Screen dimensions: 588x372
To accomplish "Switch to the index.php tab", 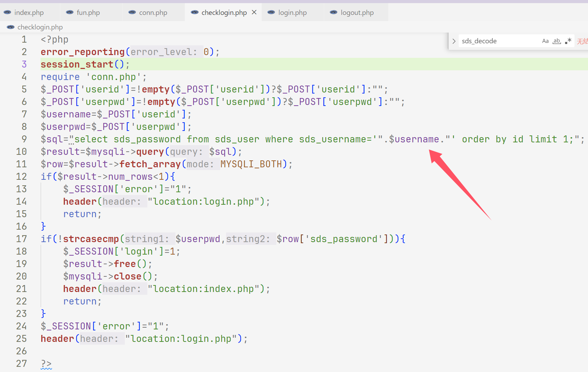I will pos(29,12).
